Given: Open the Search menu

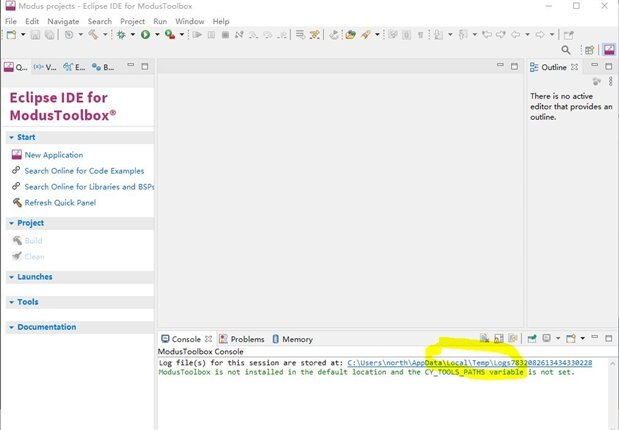Looking at the screenshot, I should [99, 21].
